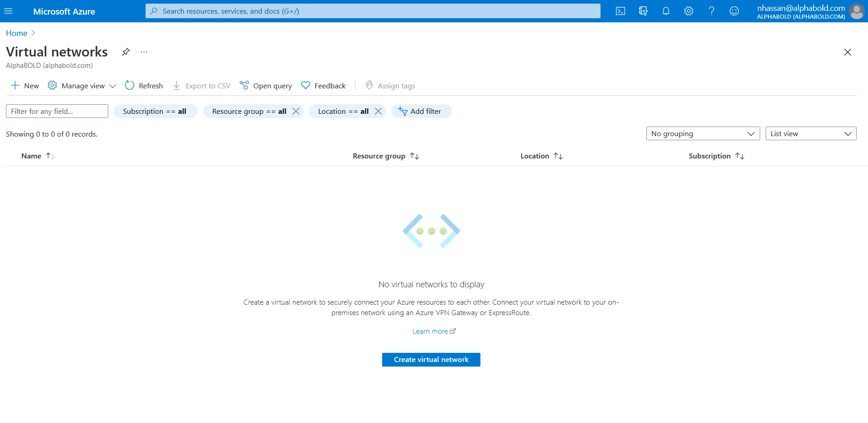Refresh the virtual networks list
The image size is (868, 423).
pos(144,86)
